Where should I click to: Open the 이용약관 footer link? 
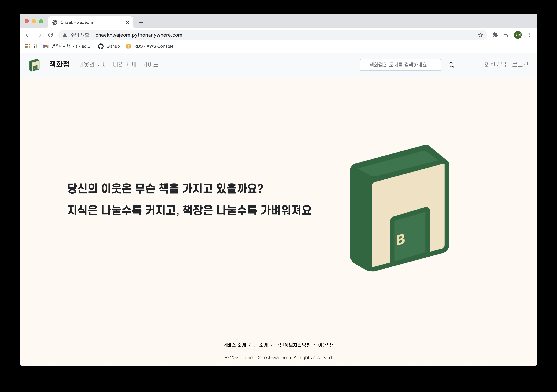coord(327,345)
